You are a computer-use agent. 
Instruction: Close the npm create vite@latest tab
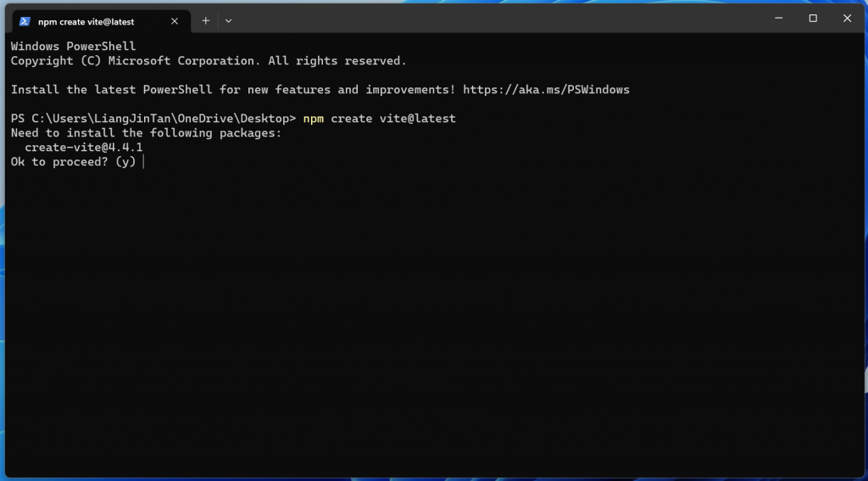pos(175,21)
